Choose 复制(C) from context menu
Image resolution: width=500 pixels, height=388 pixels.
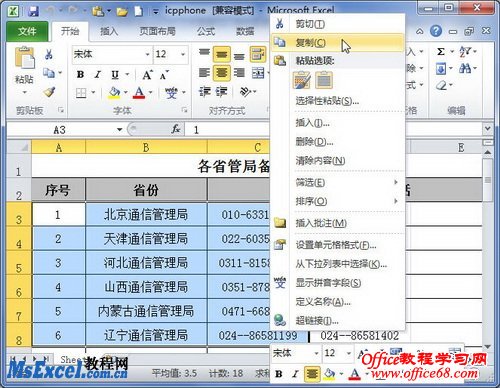(338, 42)
